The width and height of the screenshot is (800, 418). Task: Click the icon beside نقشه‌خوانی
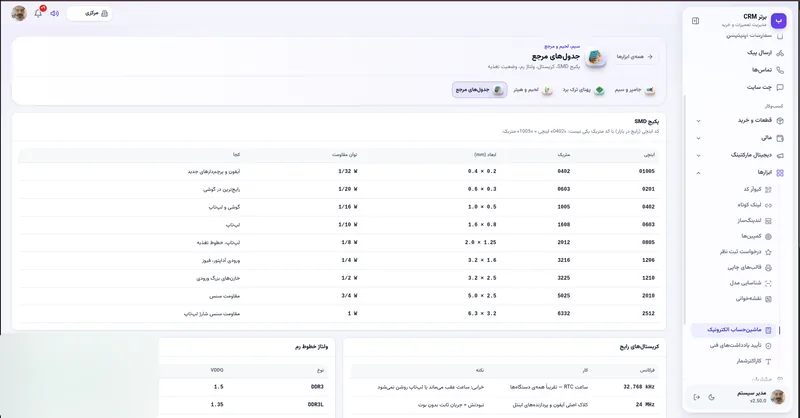tap(768, 299)
